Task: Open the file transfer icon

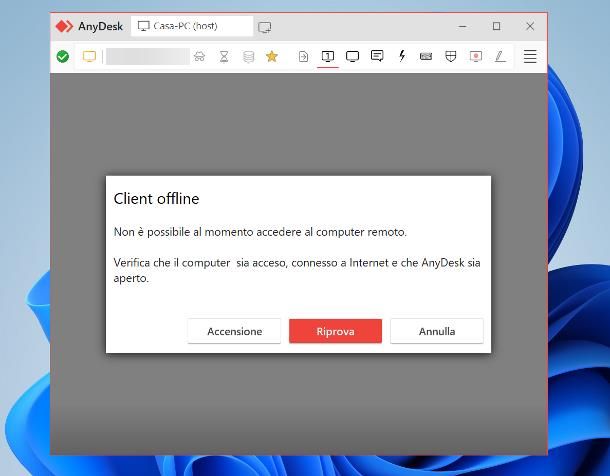Action: click(303, 56)
